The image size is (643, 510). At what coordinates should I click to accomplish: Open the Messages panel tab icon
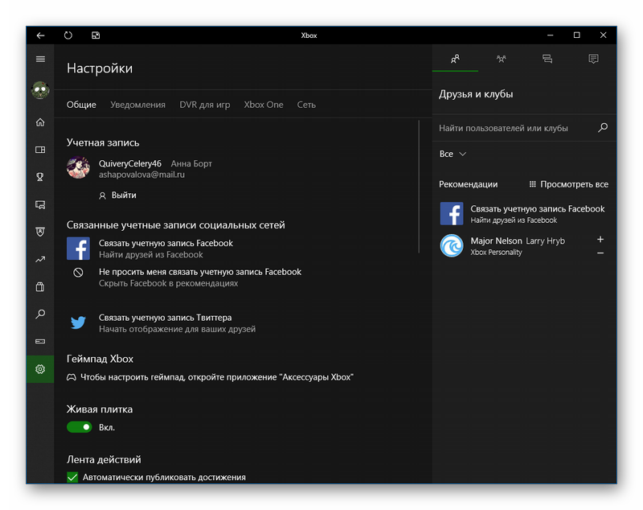click(547, 59)
